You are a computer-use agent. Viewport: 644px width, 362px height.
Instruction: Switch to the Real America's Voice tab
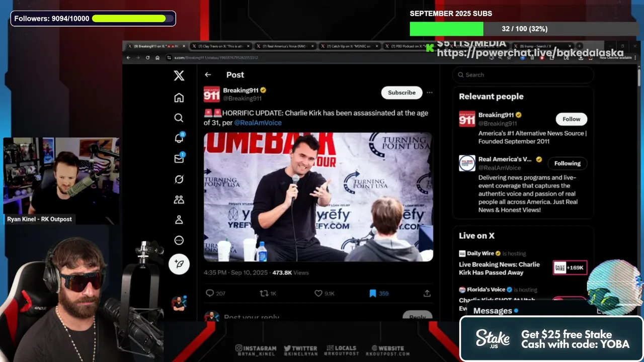point(285,46)
